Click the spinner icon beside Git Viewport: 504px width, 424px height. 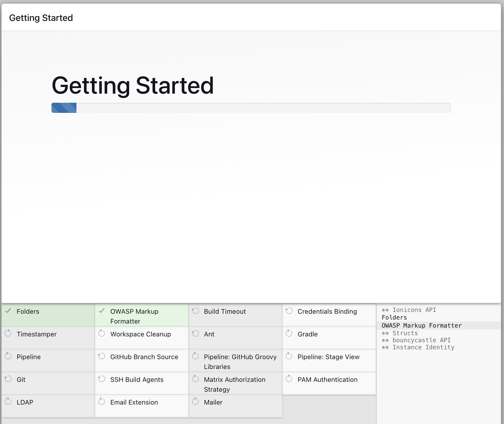[x=8, y=379]
